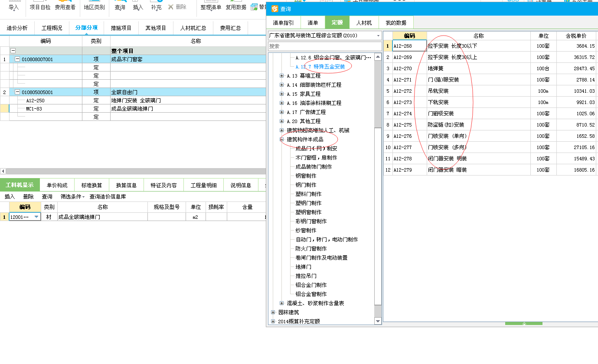Click the 搜索 input field
Screen dimensions: 598x364
coord(324,46)
